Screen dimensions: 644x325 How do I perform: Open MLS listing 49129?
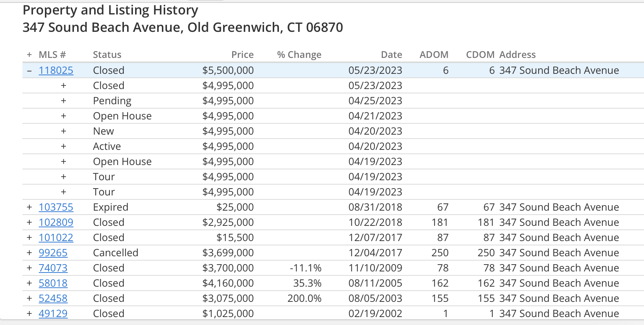tap(53, 314)
